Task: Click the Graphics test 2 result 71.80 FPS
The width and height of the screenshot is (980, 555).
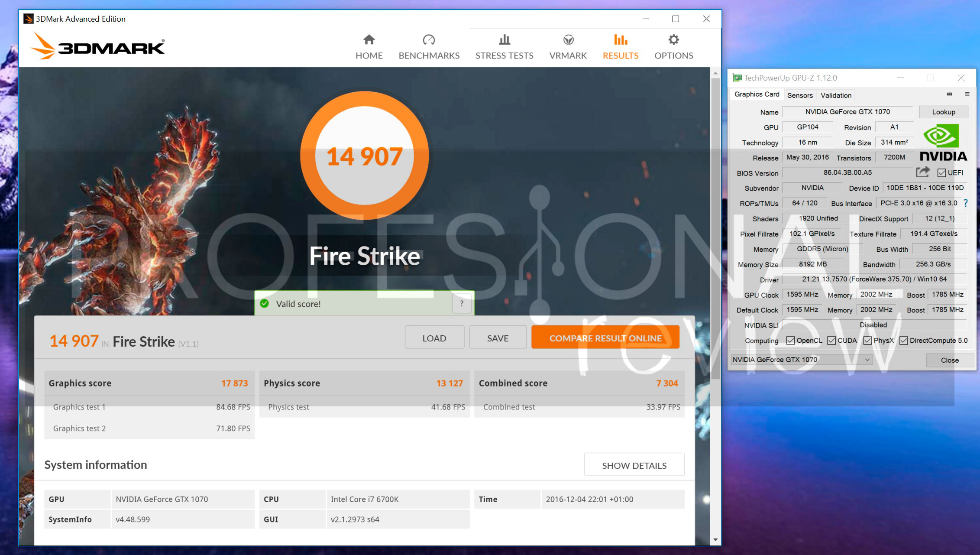Action: pos(233,428)
